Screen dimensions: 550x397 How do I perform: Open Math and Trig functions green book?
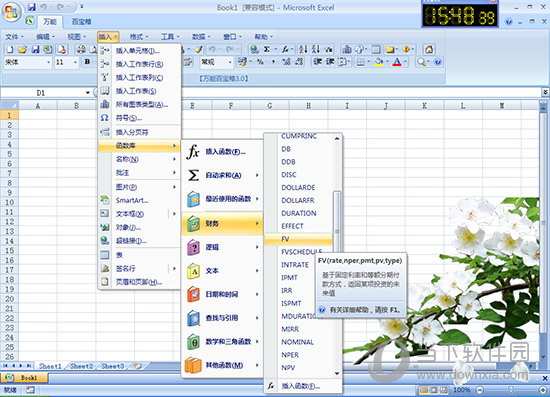tap(193, 341)
